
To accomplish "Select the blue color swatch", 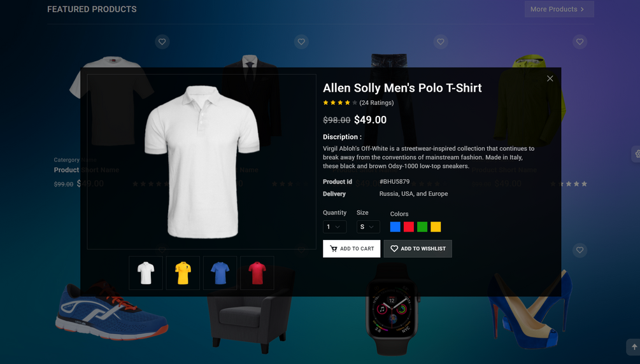I will pyautogui.click(x=395, y=227).
